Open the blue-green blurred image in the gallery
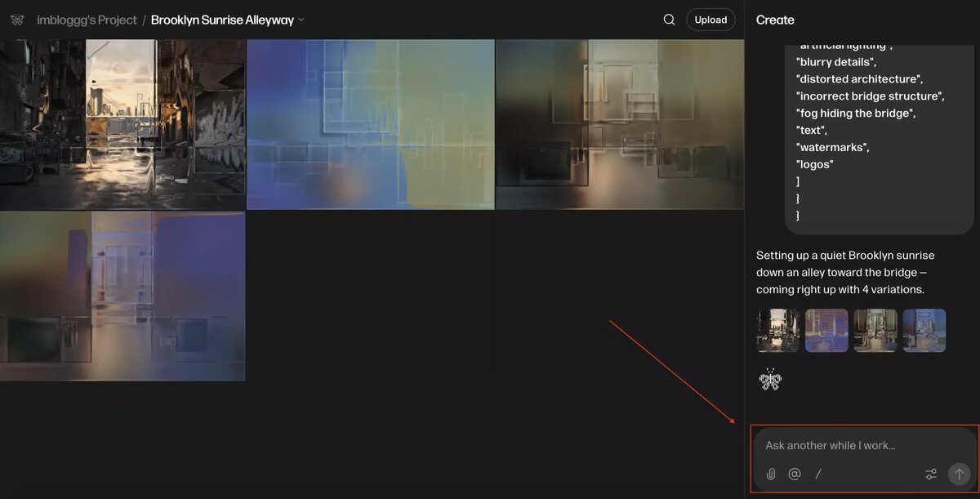Image resolution: width=980 pixels, height=499 pixels. 371,124
